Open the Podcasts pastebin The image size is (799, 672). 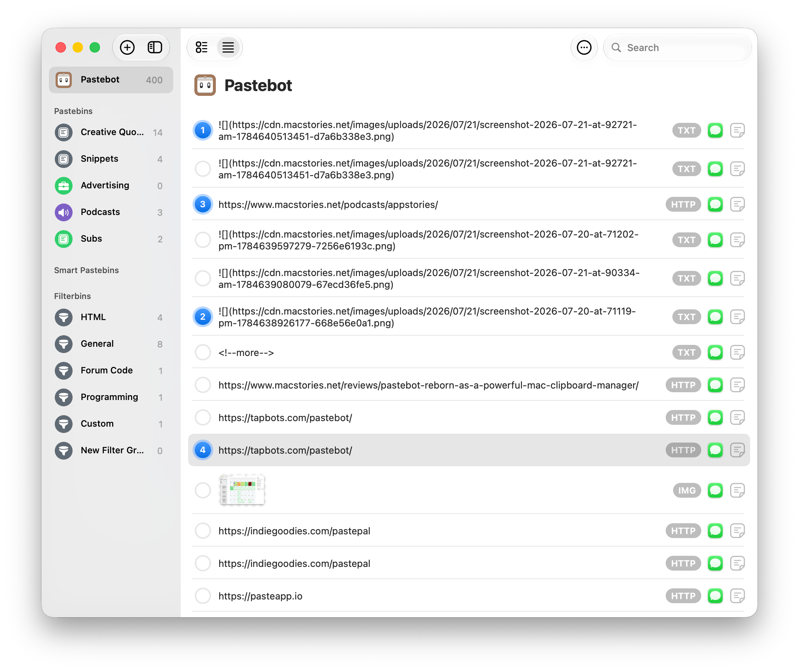click(x=111, y=212)
